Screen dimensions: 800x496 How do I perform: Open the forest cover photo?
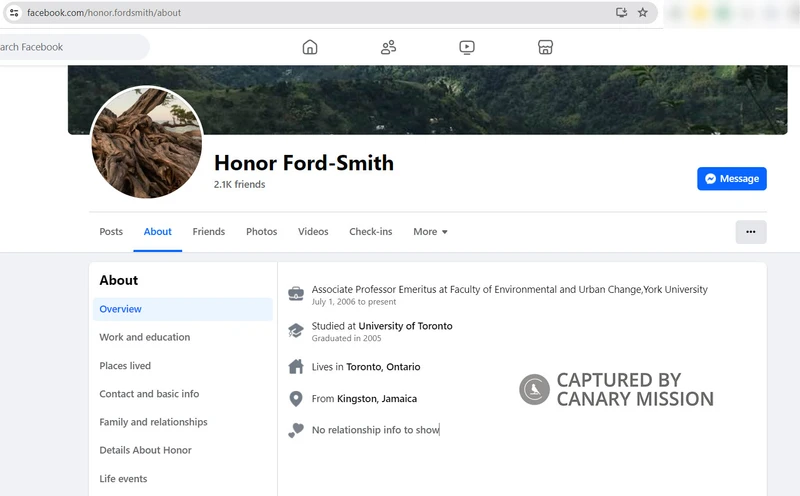click(x=428, y=100)
